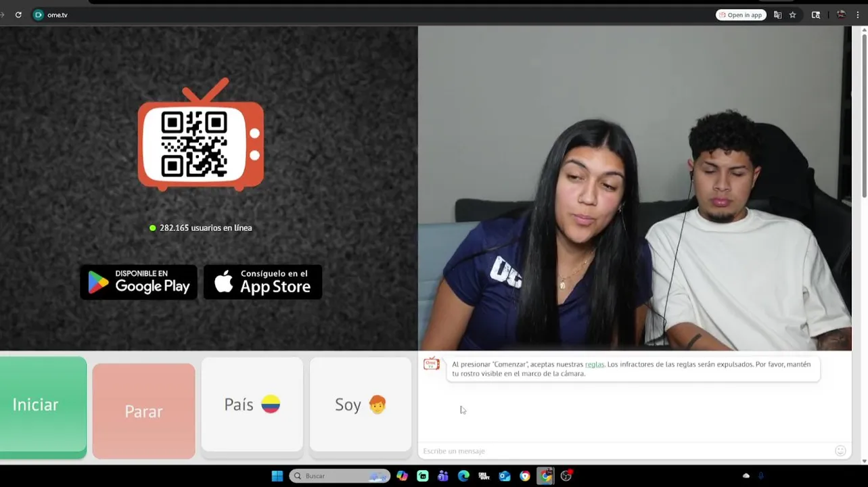
Task: Click the active Chrome taskbar icon
Action: coord(545,476)
